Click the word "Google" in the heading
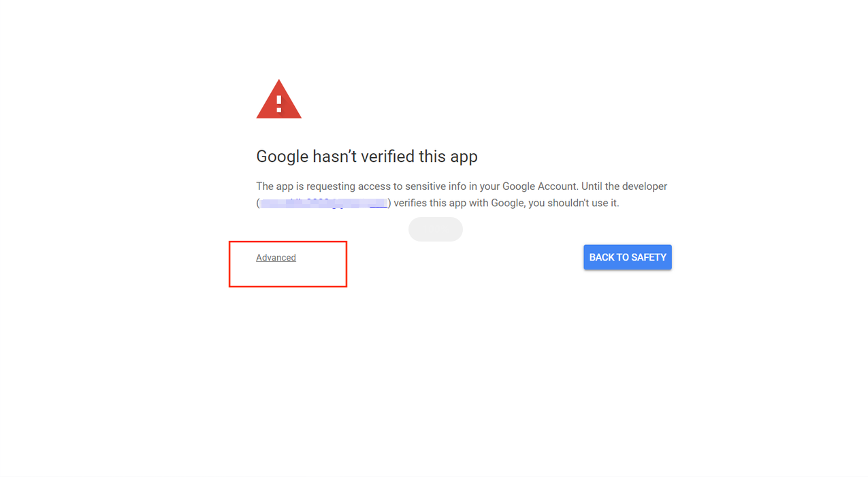 (282, 157)
